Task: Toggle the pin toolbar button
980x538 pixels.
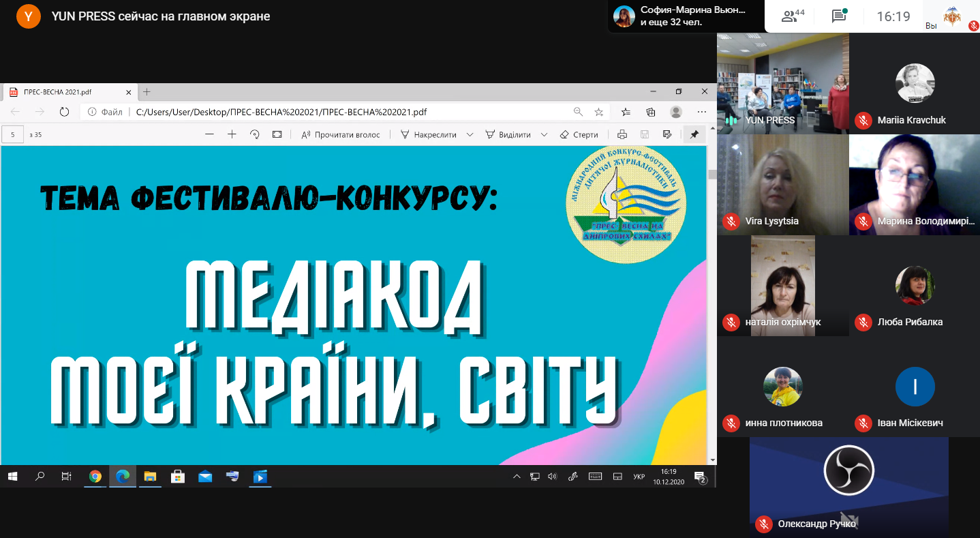Action: [x=694, y=134]
